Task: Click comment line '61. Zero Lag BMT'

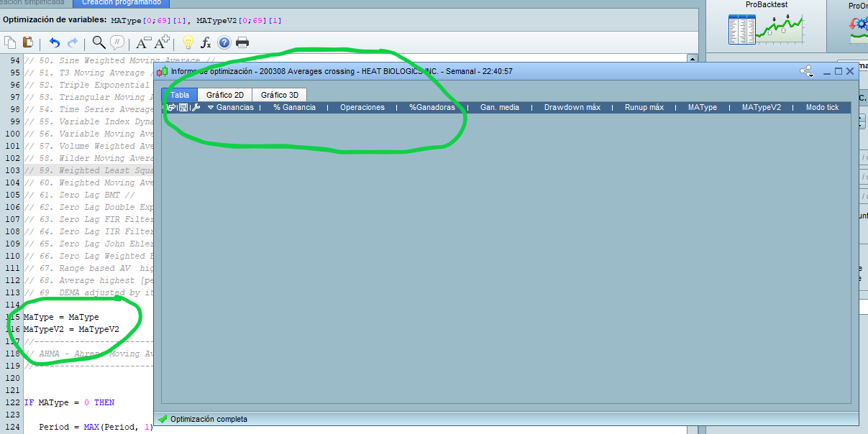Action: click(80, 195)
